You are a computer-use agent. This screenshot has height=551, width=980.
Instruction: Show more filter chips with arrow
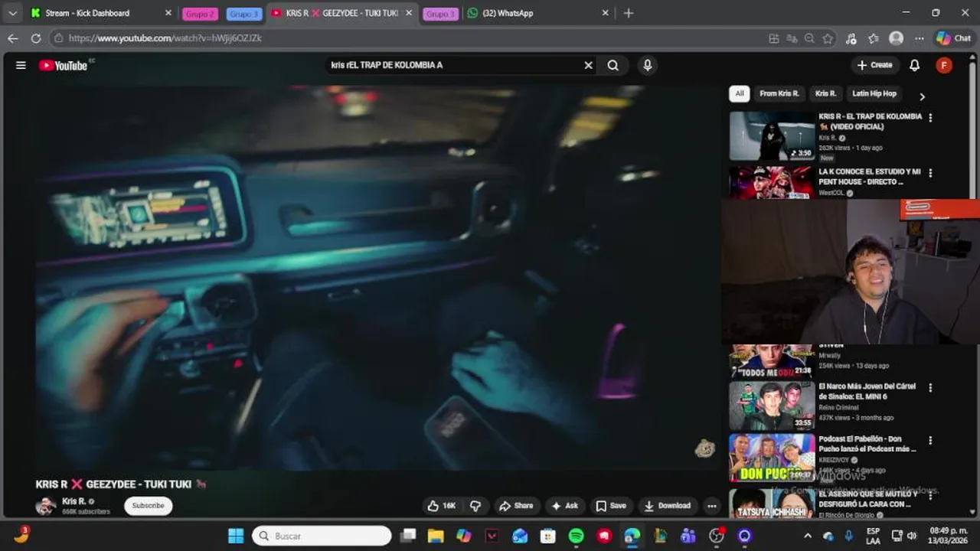coord(922,96)
